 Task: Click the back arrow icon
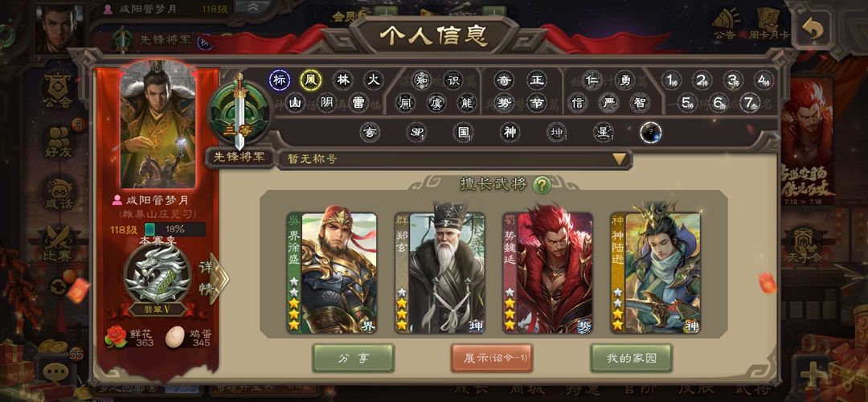click(x=812, y=29)
